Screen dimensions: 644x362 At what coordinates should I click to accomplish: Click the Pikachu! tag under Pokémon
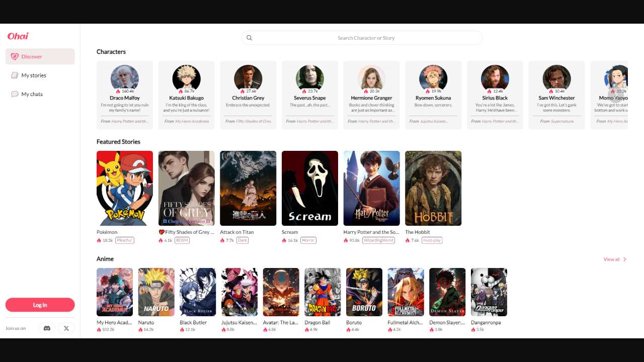(125, 240)
